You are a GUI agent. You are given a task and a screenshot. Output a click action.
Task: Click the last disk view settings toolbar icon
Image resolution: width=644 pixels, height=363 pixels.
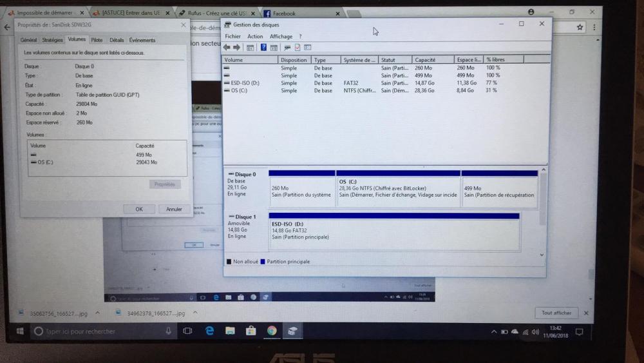308,48
